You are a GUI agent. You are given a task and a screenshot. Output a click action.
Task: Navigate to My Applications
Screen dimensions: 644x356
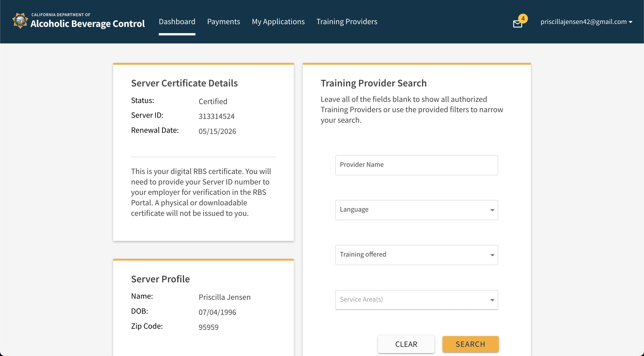(x=278, y=21)
